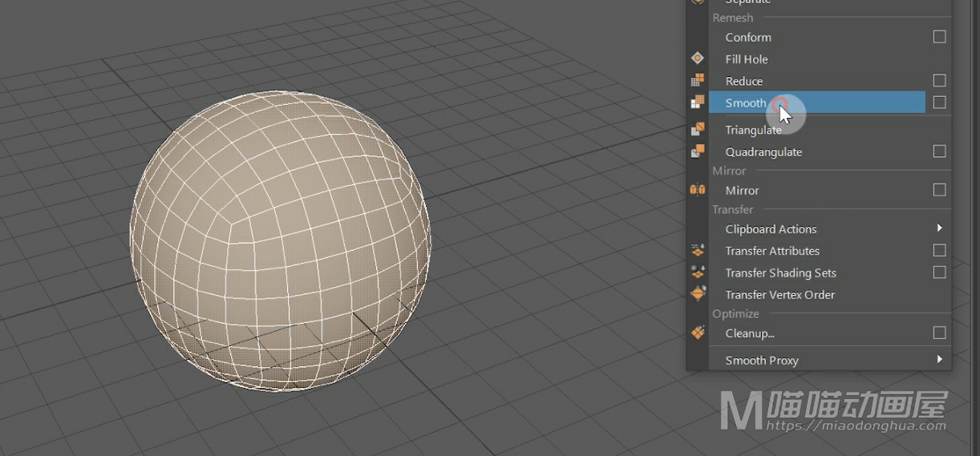980x456 pixels.
Task: Choose Transfer Attributes menu entry
Action: pyautogui.click(x=772, y=250)
